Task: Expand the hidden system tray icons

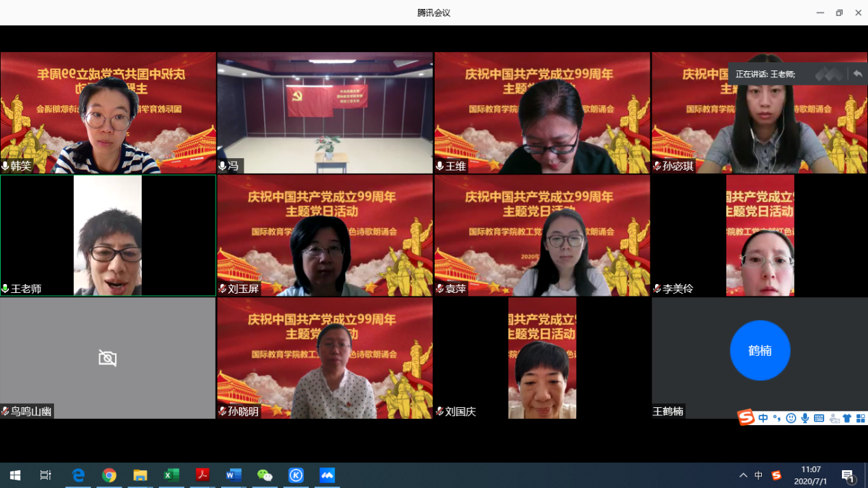Action: (x=743, y=475)
